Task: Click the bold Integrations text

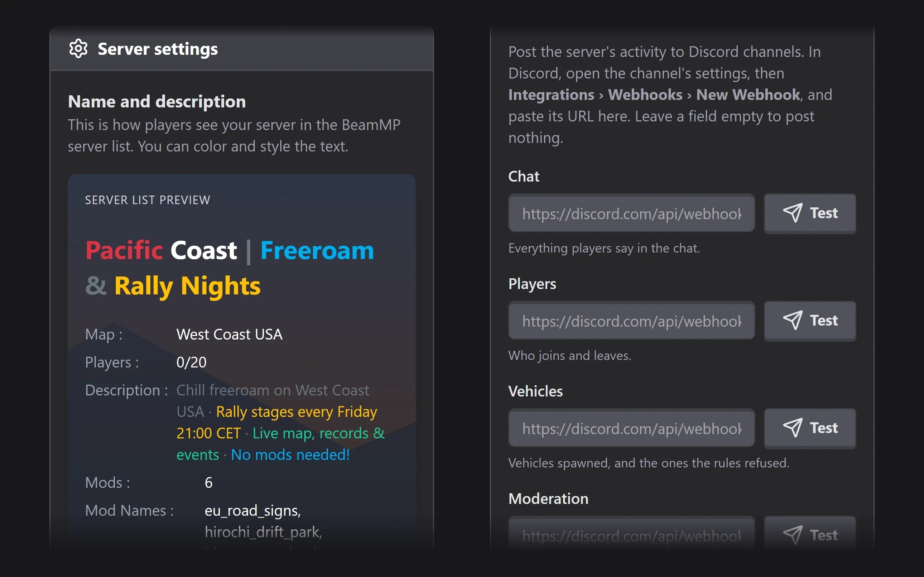Action: point(551,95)
